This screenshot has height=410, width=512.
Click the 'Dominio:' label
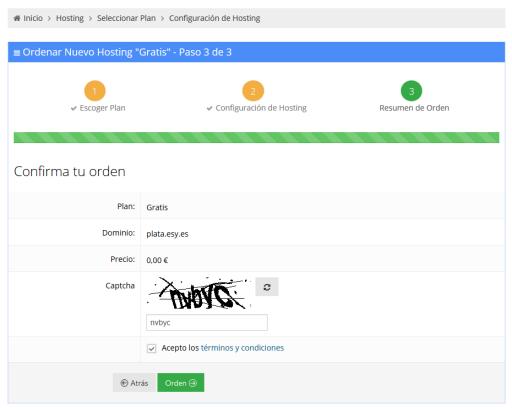(x=118, y=233)
